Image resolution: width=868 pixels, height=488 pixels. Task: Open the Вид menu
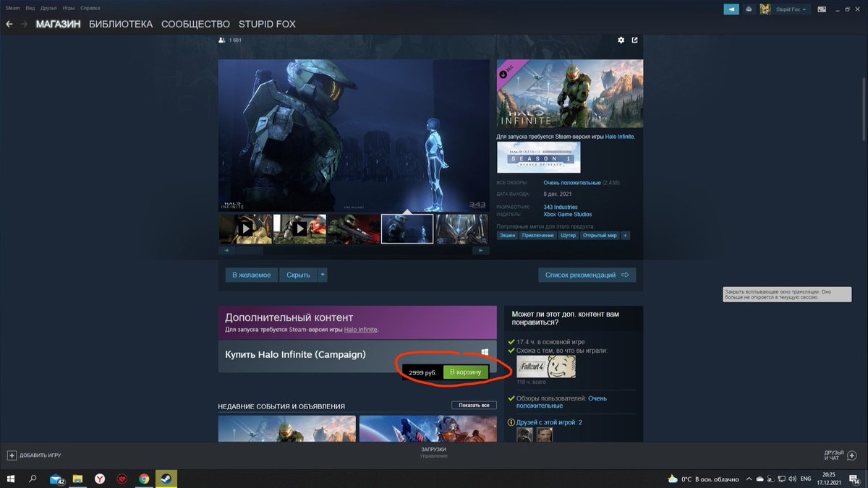[x=30, y=8]
